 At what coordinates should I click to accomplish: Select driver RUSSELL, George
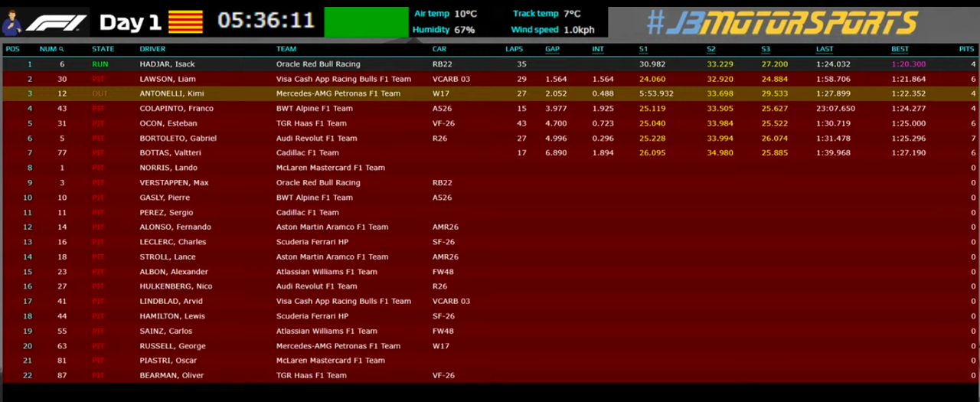click(172, 346)
